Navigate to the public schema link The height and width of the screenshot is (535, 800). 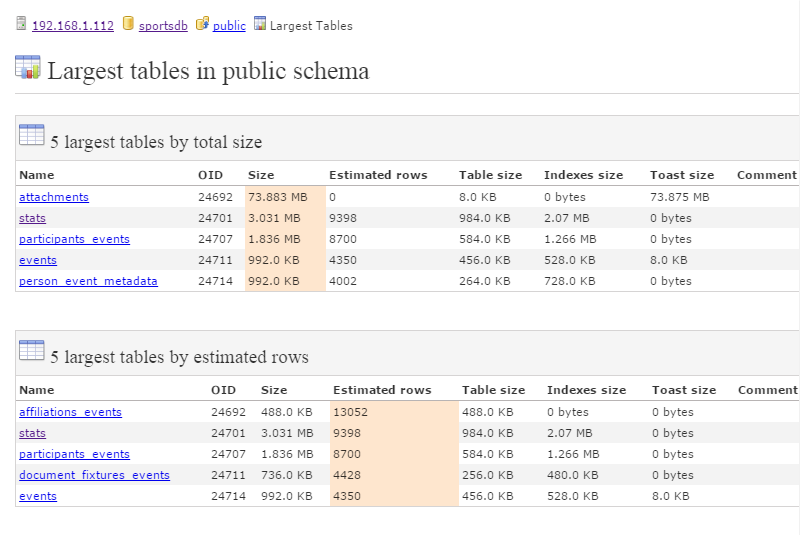[229, 26]
